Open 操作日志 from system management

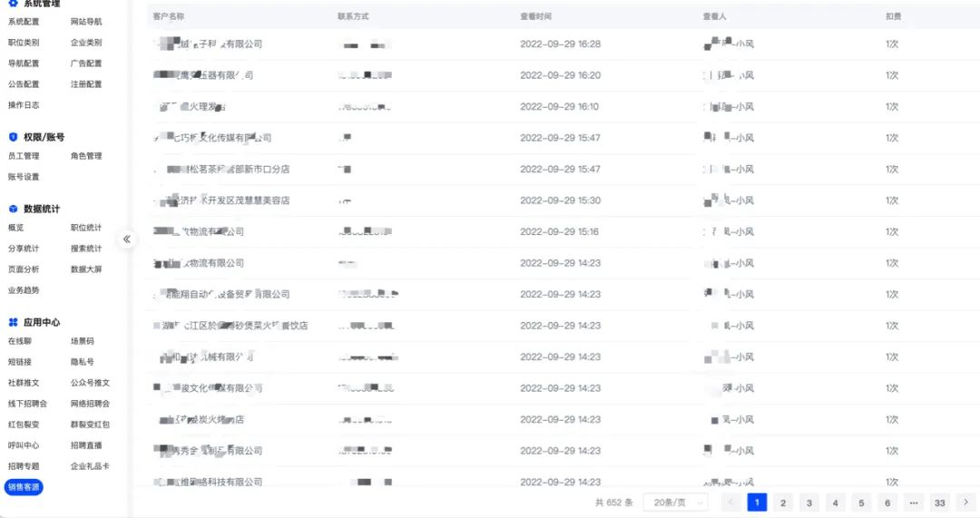click(x=24, y=105)
